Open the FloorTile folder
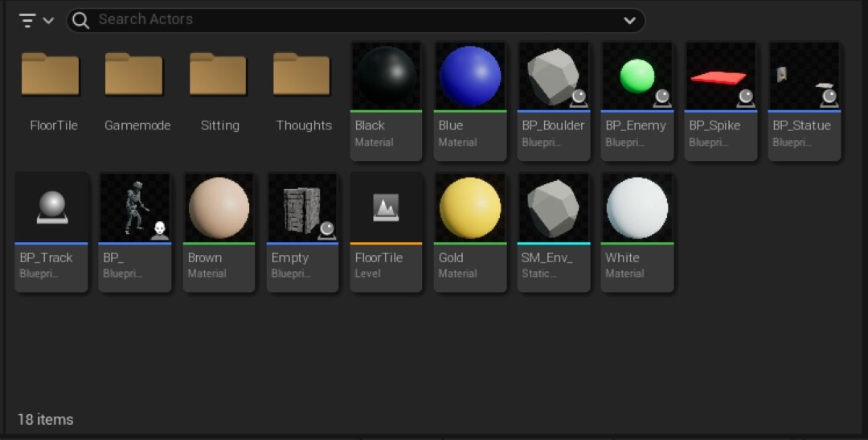 tap(51, 74)
